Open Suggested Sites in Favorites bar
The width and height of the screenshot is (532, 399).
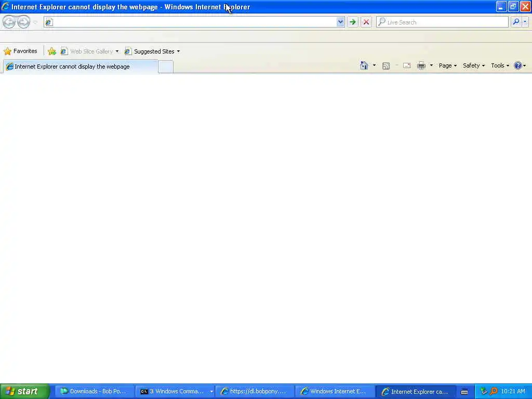click(150, 51)
